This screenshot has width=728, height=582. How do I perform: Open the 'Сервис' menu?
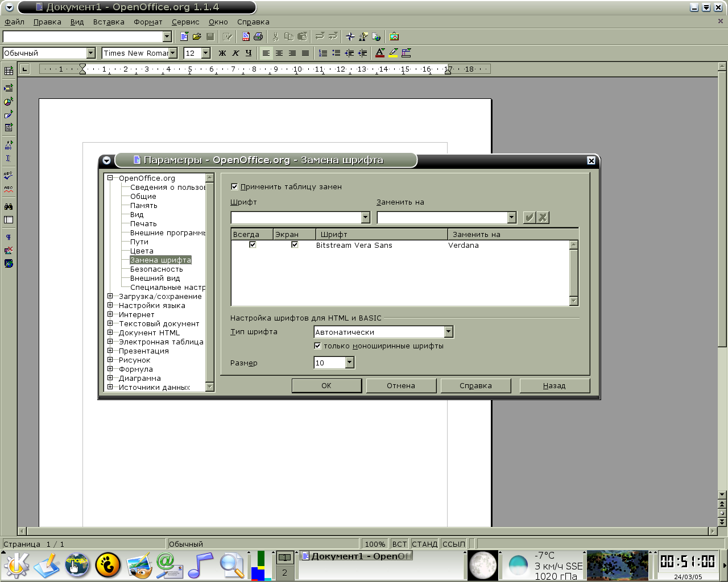coord(185,22)
